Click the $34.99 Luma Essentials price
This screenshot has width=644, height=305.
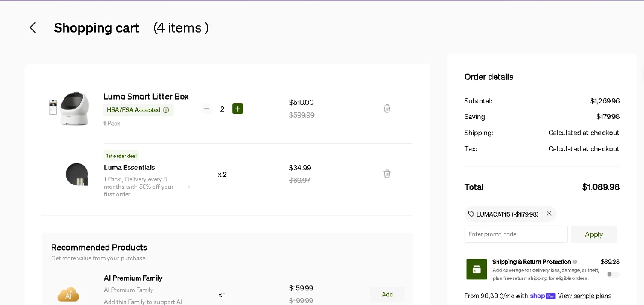tap(300, 168)
